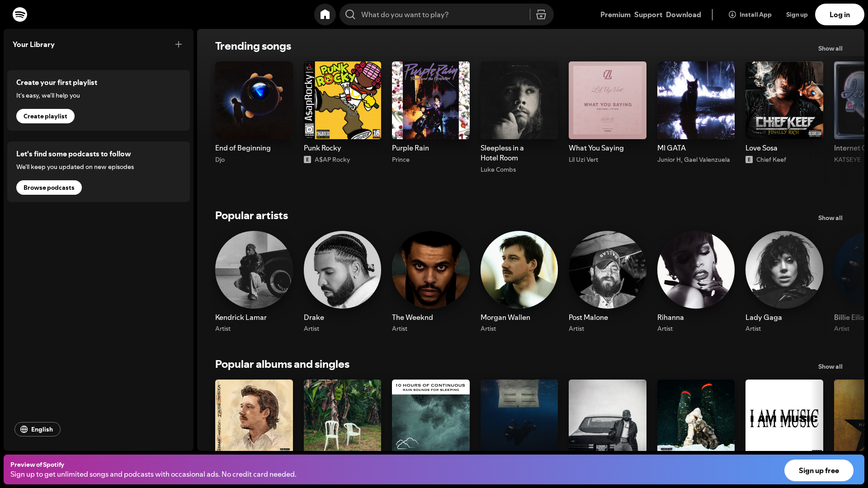Click the Lil Uzi Vert artist link
Image resolution: width=868 pixels, height=488 pixels.
coord(583,160)
